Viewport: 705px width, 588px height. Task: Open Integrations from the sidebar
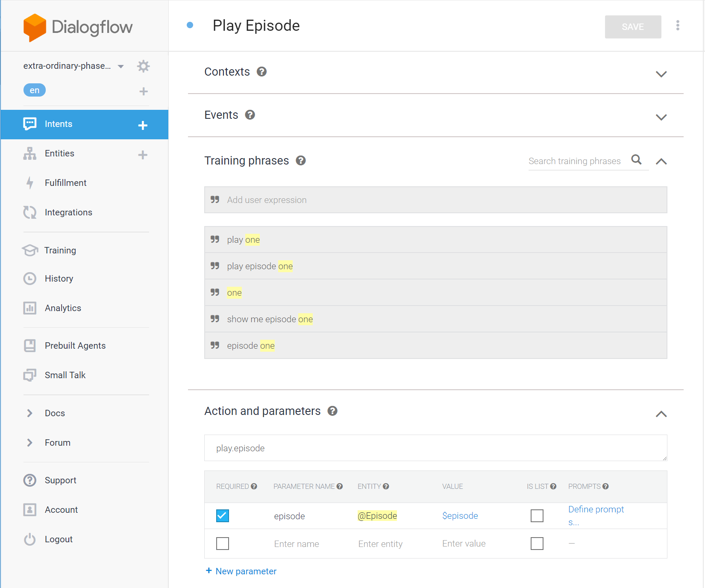pyautogui.click(x=68, y=212)
